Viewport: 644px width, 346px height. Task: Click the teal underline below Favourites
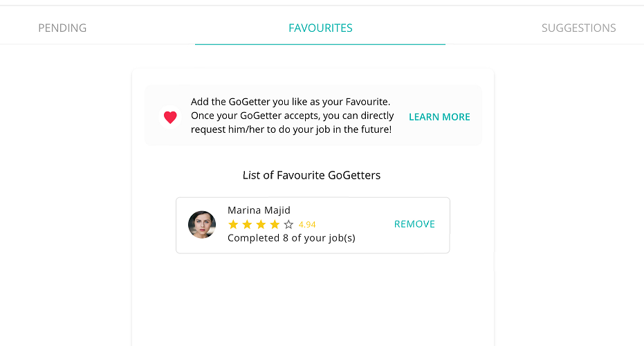pyautogui.click(x=320, y=44)
